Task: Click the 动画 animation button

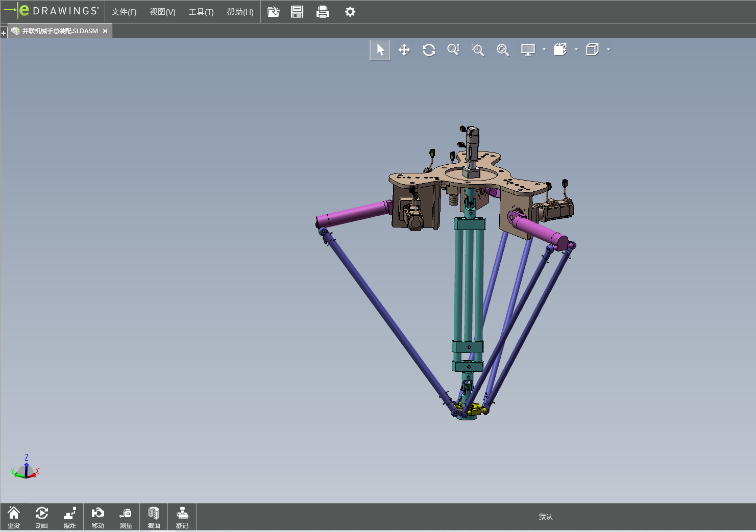Action: coord(42,517)
